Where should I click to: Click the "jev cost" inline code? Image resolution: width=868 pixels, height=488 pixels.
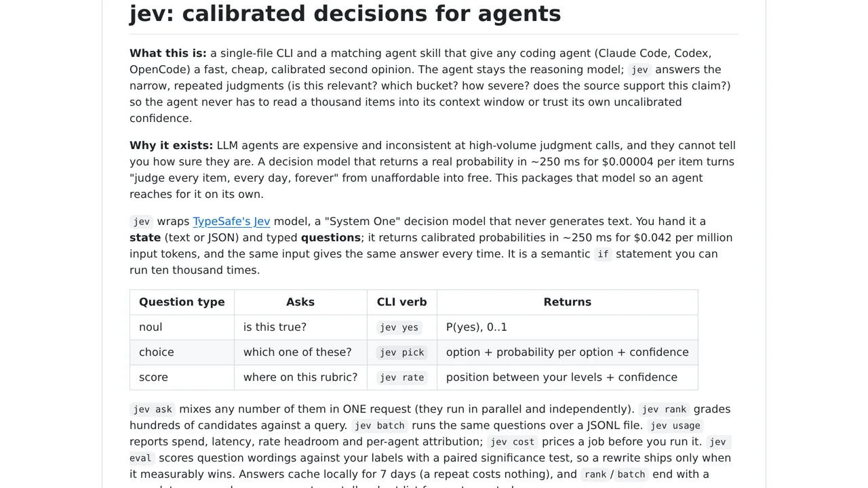pos(513,442)
